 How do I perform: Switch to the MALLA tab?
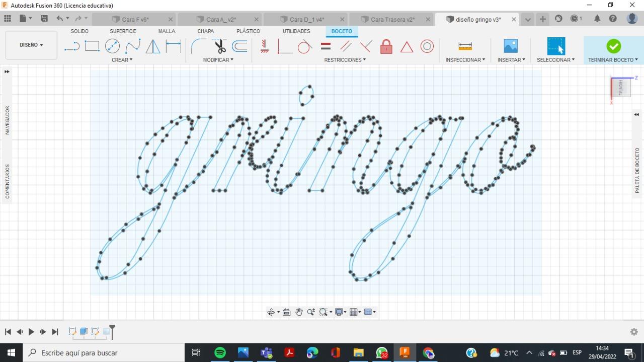pos(167,31)
